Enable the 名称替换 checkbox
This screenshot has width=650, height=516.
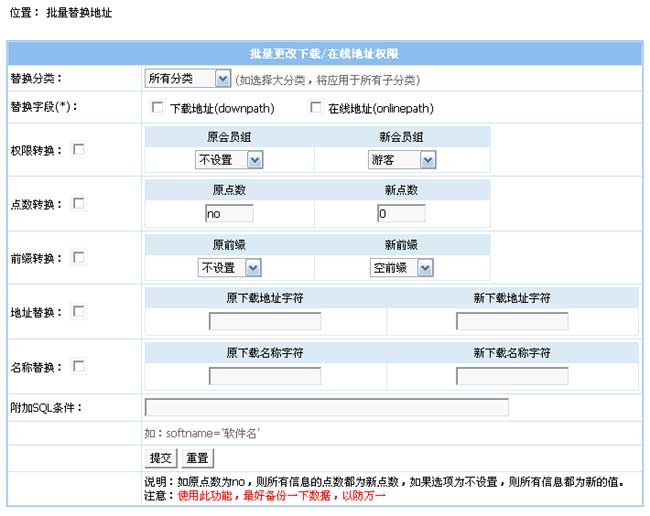point(79,367)
